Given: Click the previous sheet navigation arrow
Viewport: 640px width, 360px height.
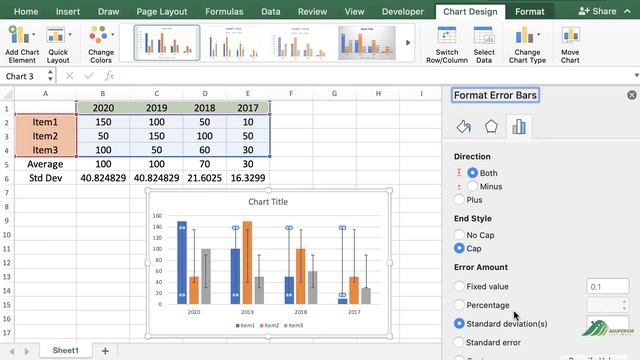Looking at the screenshot, I should 12,351.
